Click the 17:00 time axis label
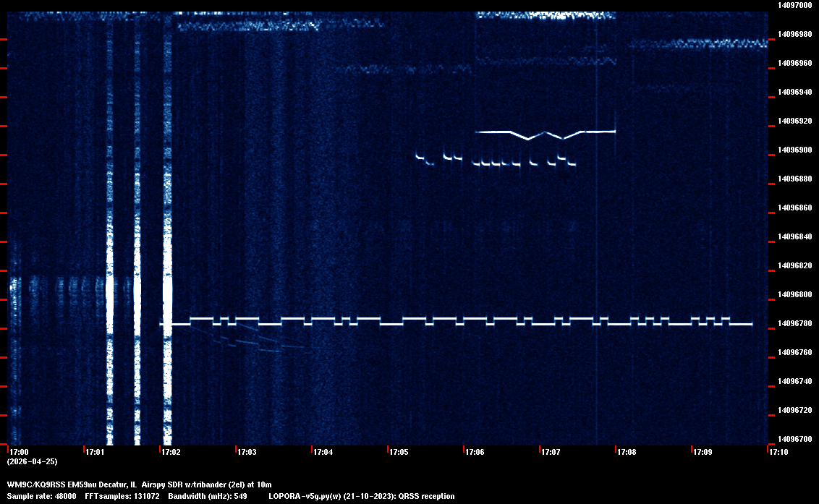819x504 pixels. point(19,452)
